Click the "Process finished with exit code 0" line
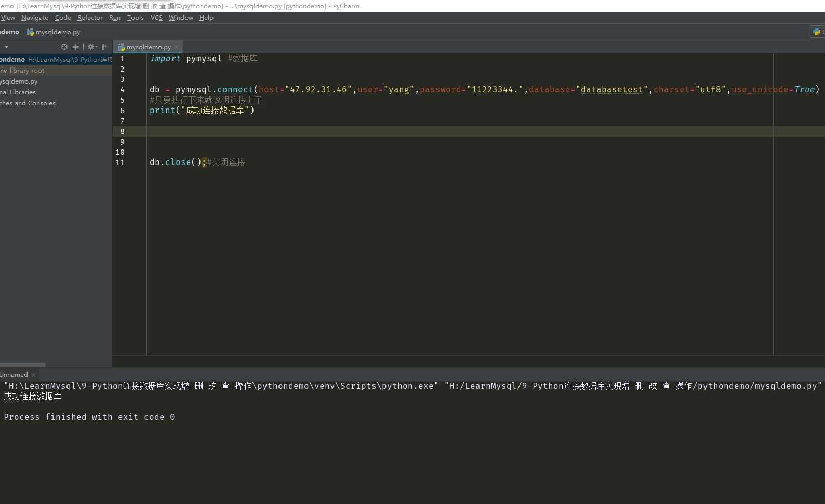Image resolution: width=825 pixels, height=504 pixels. point(89,417)
